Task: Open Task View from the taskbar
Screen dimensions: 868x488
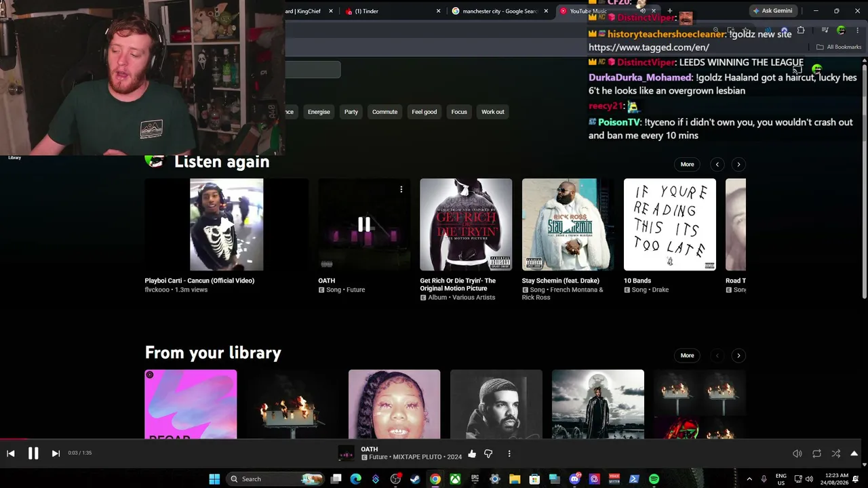Action: click(x=336, y=479)
